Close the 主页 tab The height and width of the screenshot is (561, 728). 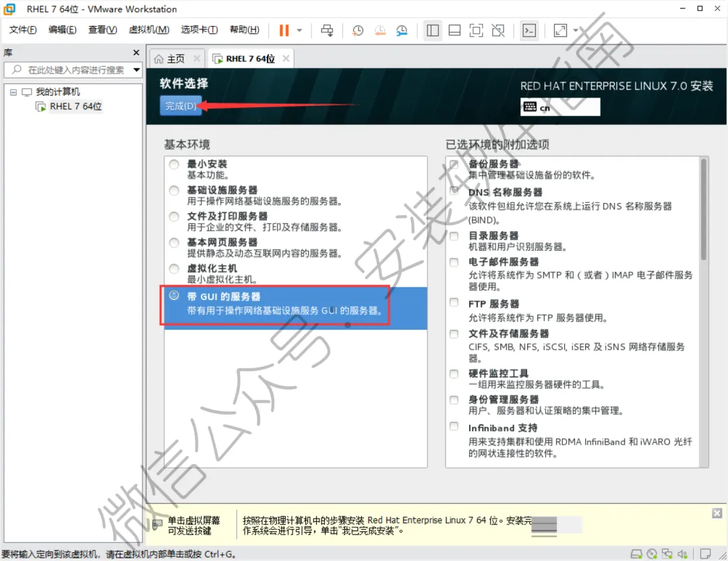[197, 59]
